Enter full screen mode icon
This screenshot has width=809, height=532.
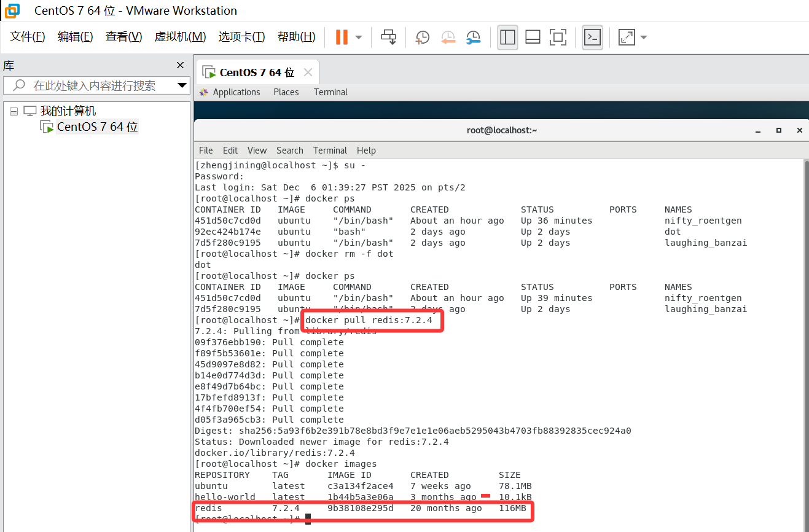(x=558, y=37)
